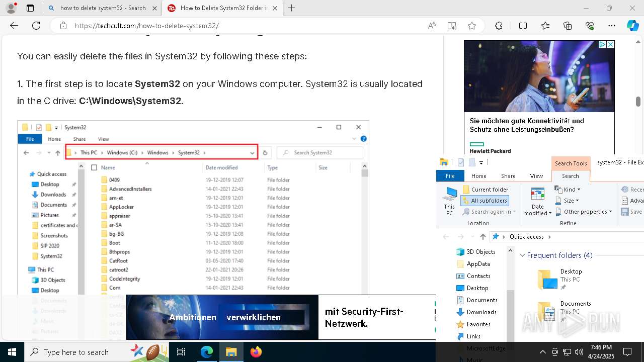Open Edge Extensions puzzle icon
Viewport: 644px width, 362px height.
coord(499,26)
